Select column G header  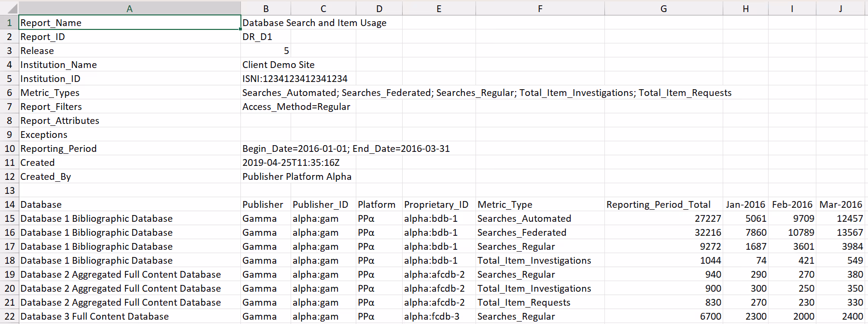tap(663, 8)
